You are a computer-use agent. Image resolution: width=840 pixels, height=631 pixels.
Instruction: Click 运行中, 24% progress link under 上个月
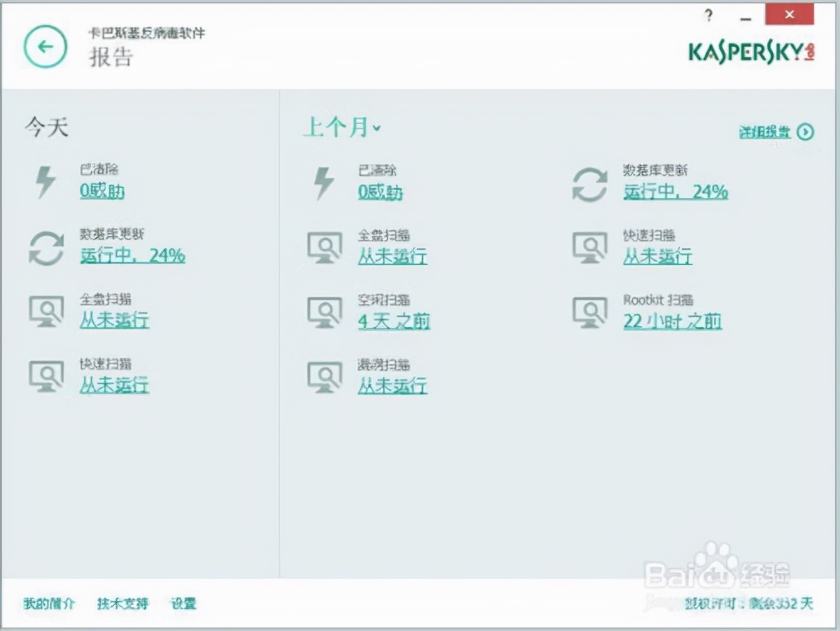coord(675,192)
